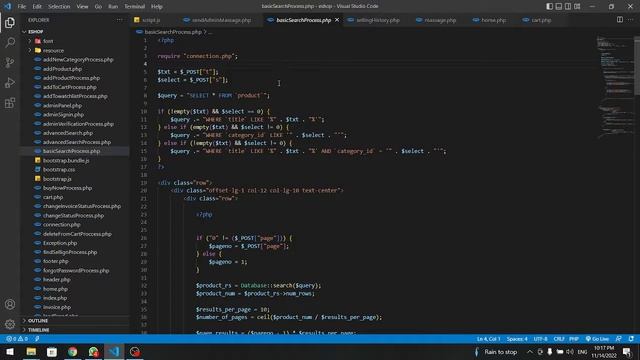Viewport: 640px width, 360px height.
Task: Open the Edit menu
Action: 37,7
